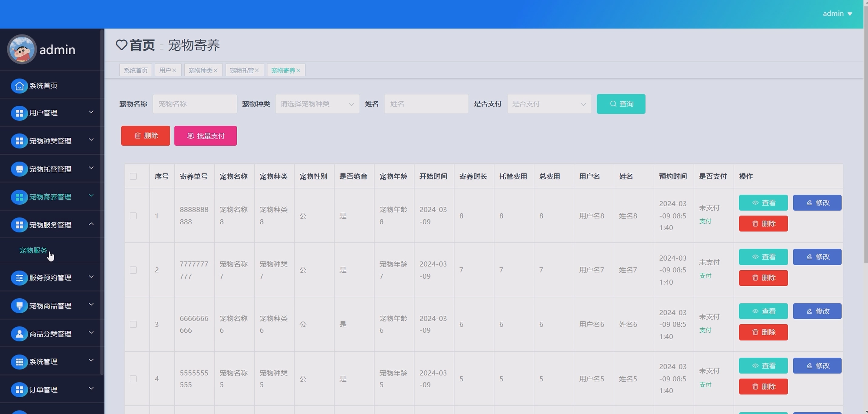
Task: Click the 批量支付 button label
Action: tap(211, 136)
